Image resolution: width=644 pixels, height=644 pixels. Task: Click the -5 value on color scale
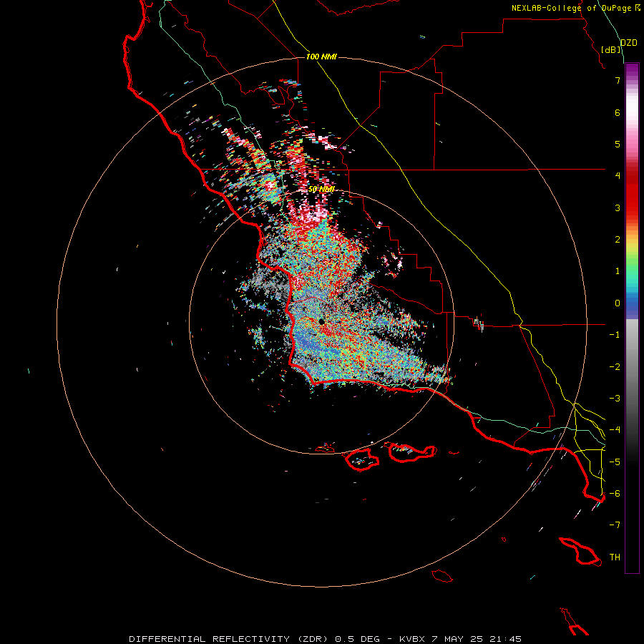[x=615, y=462]
